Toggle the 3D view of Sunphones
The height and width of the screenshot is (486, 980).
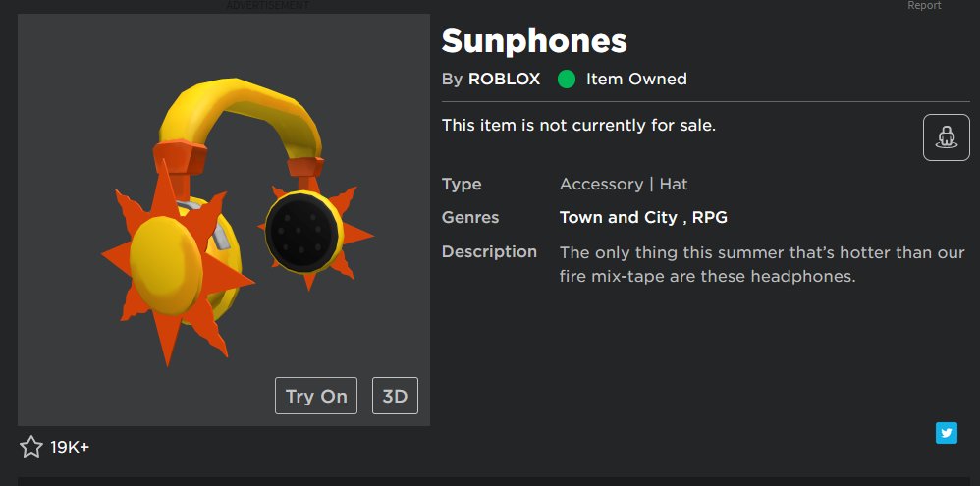[x=395, y=396]
